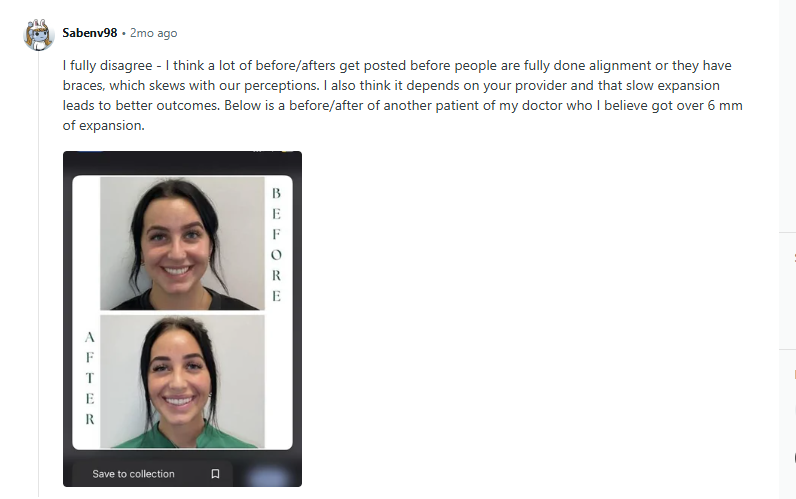This screenshot has width=796, height=499.
Task: Click the vertical BEFORE label text
Action: pyautogui.click(x=276, y=244)
